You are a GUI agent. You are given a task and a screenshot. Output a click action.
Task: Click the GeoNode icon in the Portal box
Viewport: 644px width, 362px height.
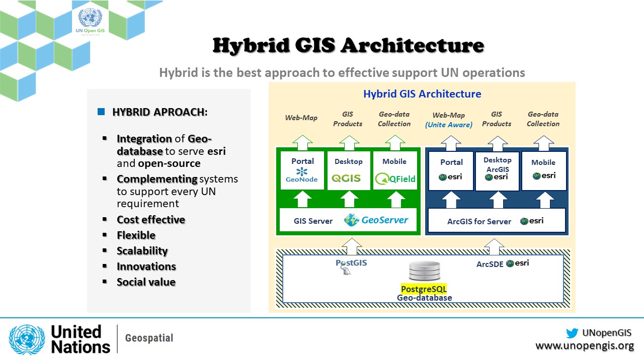click(301, 171)
